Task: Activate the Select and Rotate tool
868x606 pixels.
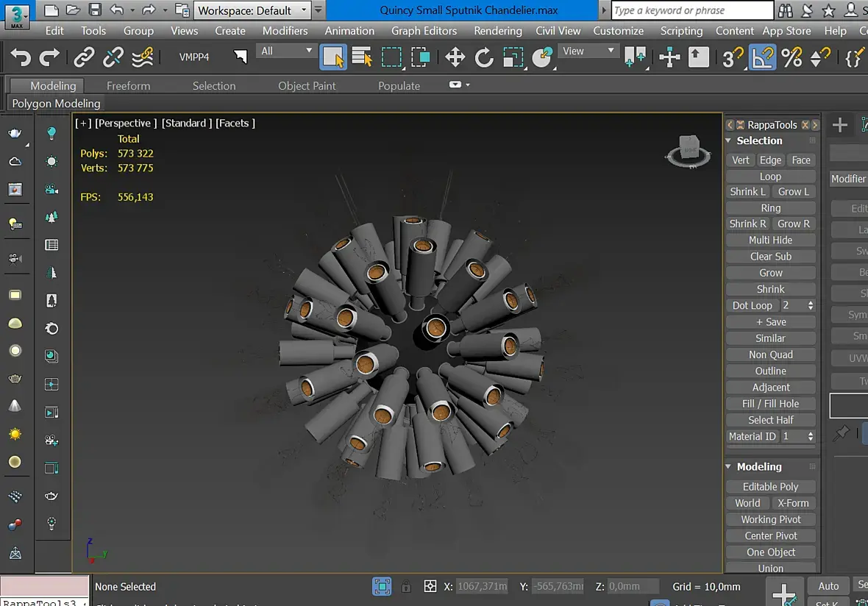Action: (484, 57)
